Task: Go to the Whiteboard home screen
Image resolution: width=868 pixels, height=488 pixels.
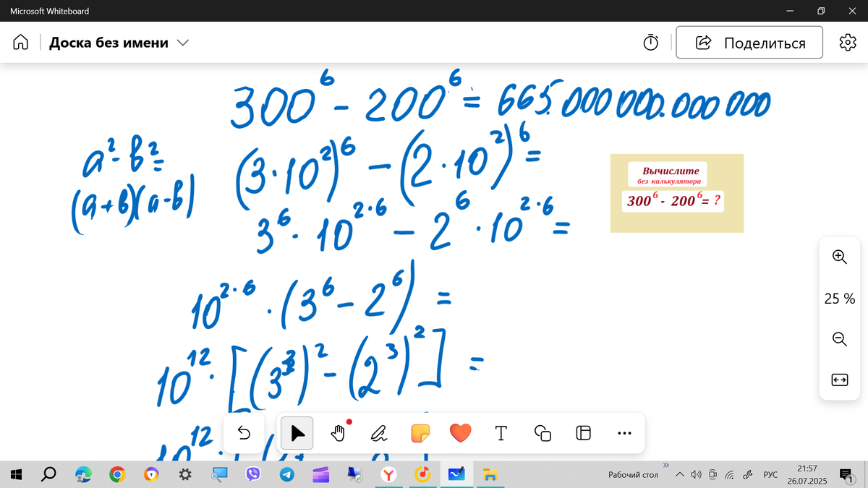Action: (x=21, y=43)
